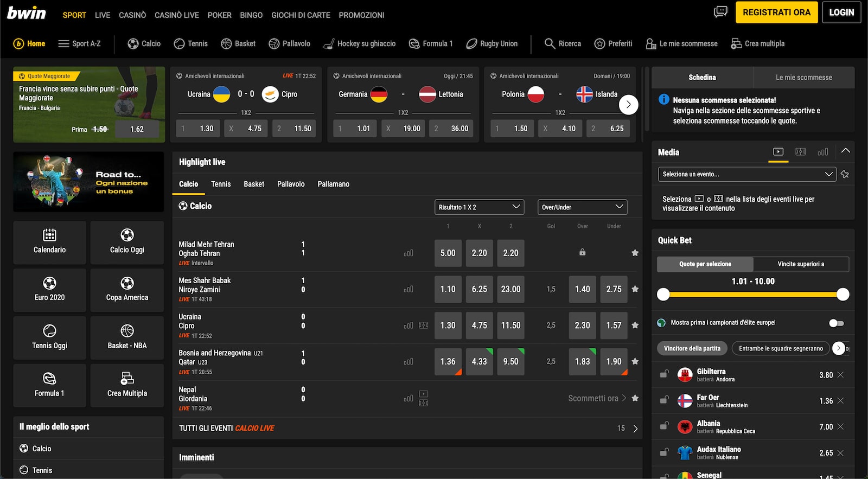The height and width of the screenshot is (479, 868).
Task: Switch to Pallamano highlight live tab
Action: point(334,184)
